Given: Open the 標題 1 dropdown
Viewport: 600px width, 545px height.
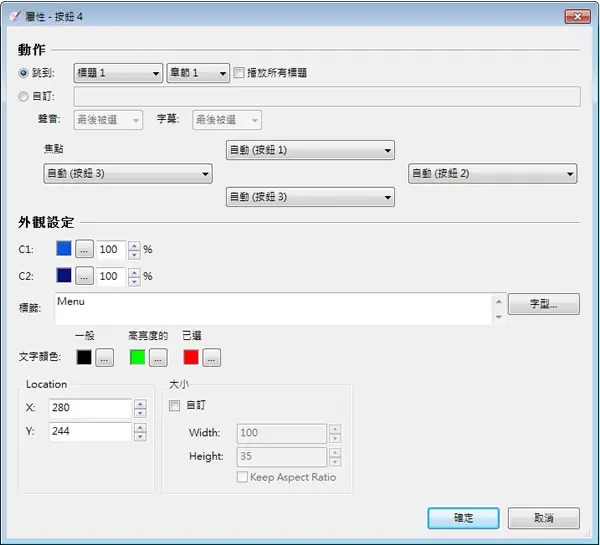Looking at the screenshot, I should [x=118, y=73].
